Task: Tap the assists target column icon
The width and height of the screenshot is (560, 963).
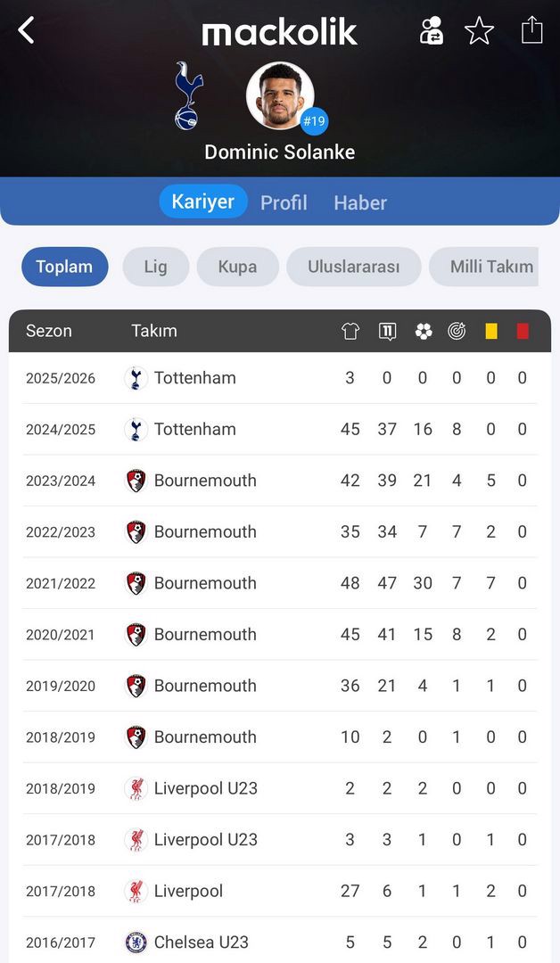Action: tap(457, 331)
